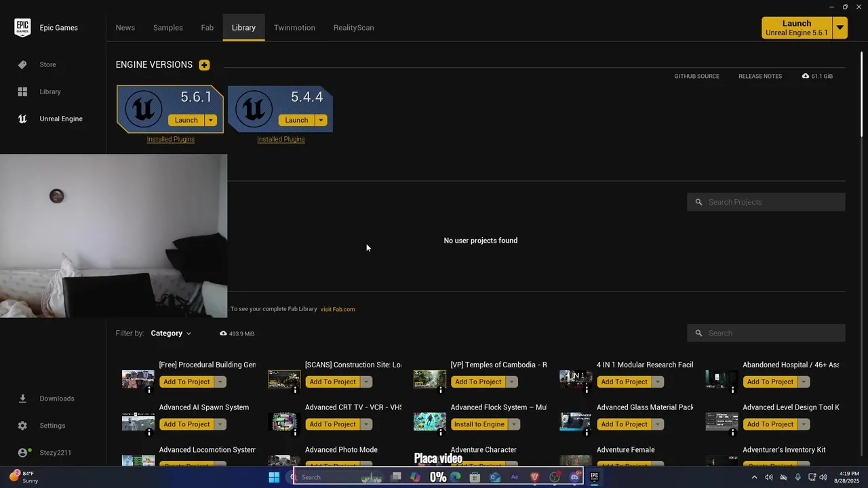The image size is (868, 488).
Task: Click the 493.9 MiB Fab storage indicator
Action: (x=237, y=333)
